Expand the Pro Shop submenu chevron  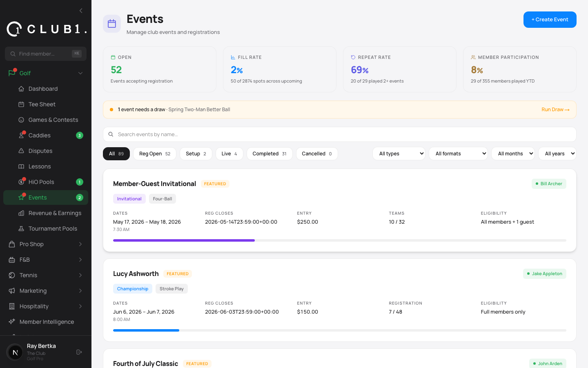(x=80, y=244)
